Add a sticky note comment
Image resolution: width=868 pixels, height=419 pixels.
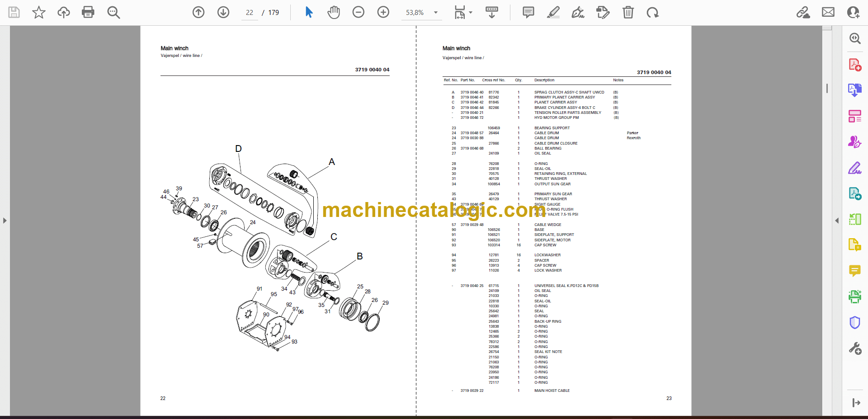(528, 12)
